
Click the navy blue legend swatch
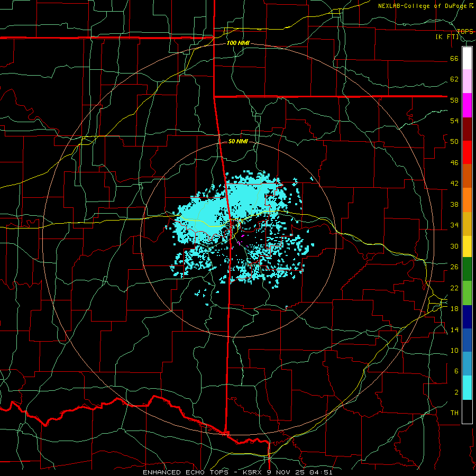coord(467,317)
